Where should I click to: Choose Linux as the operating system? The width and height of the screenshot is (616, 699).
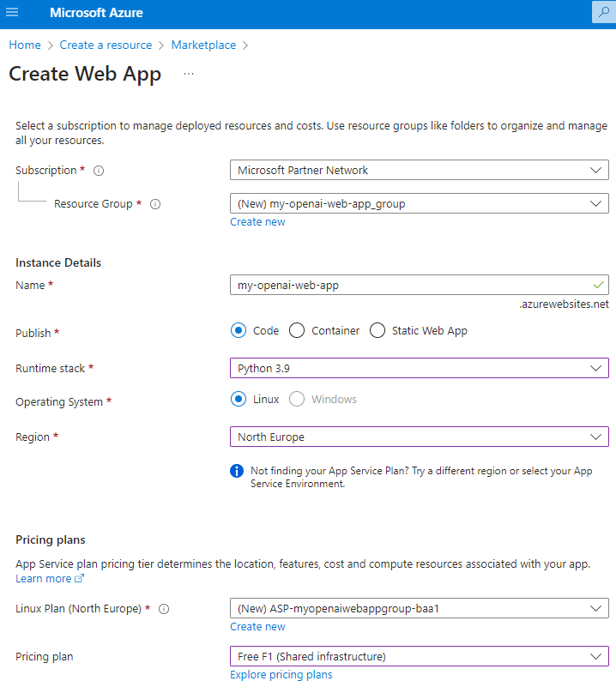click(239, 399)
